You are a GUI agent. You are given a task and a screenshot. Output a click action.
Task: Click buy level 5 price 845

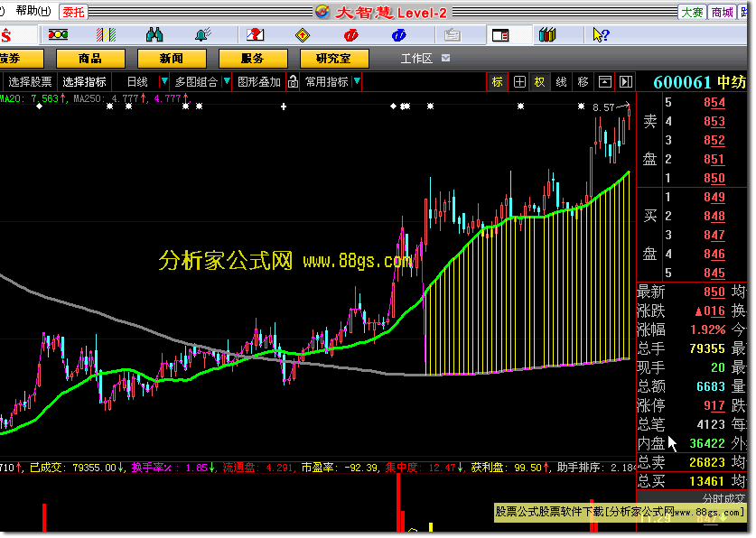[714, 274]
